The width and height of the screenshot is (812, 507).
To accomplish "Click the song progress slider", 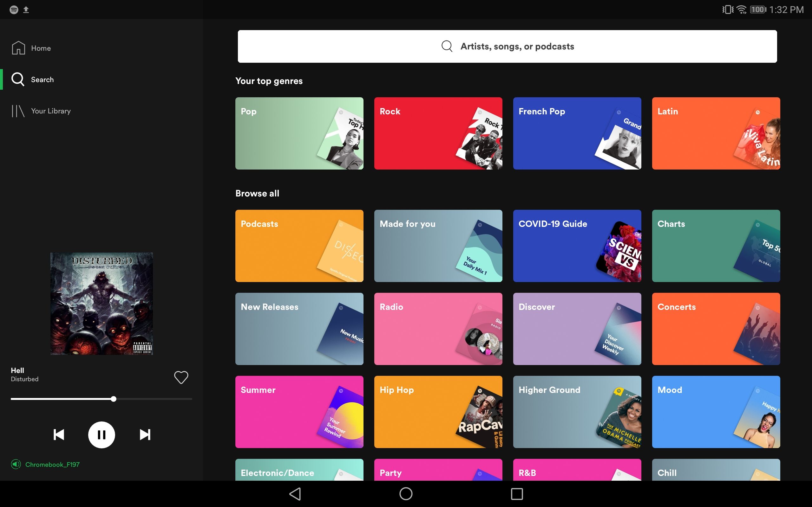I will click(114, 399).
